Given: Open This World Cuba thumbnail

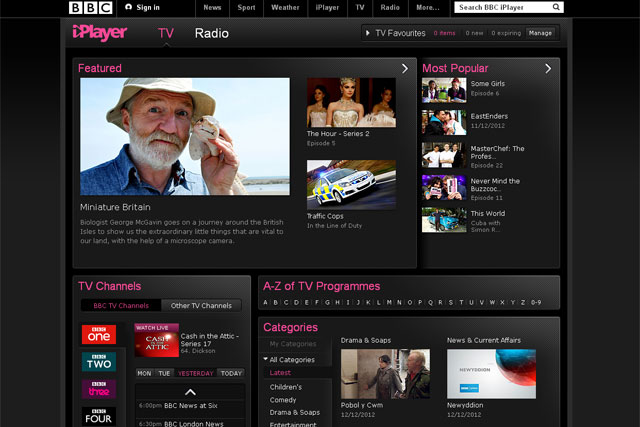Looking at the screenshot, I should point(444,220).
